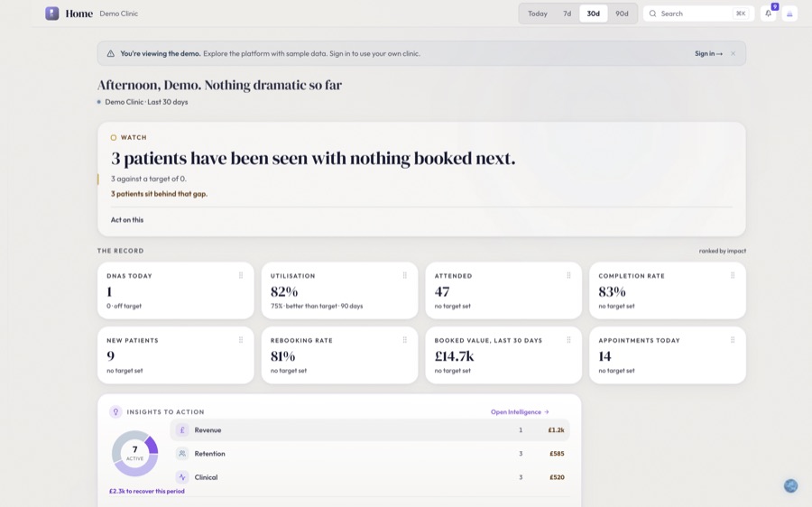
Task: Click '75% · better than target · 90 days'
Action: tap(317, 306)
